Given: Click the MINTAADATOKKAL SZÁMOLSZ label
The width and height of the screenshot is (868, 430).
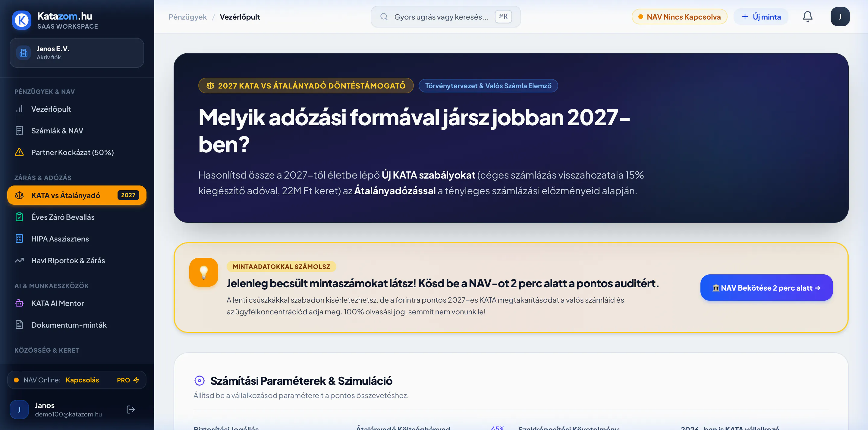Looking at the screenshot, I should [281, 267].
